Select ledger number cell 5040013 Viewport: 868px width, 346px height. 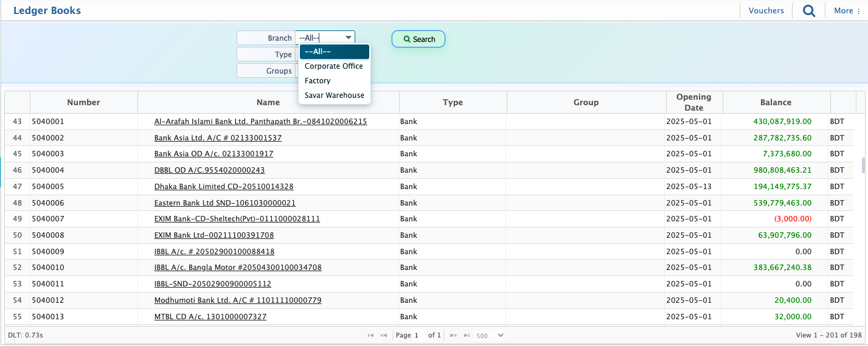click(83, 317)
